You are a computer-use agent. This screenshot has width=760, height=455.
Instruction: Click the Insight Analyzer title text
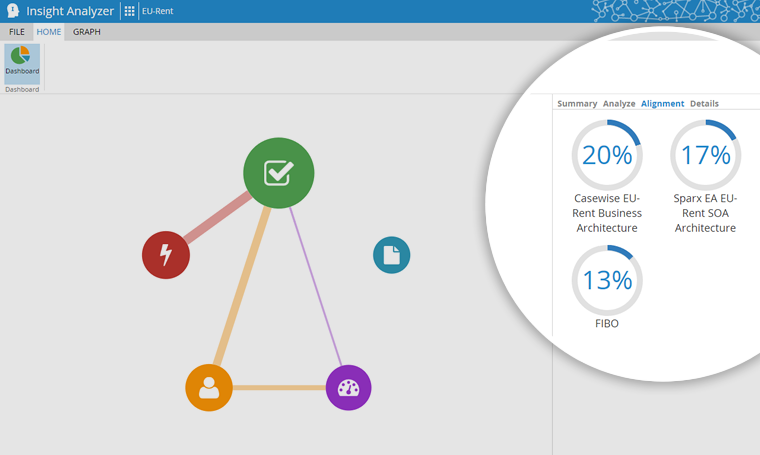pos(70,11)
